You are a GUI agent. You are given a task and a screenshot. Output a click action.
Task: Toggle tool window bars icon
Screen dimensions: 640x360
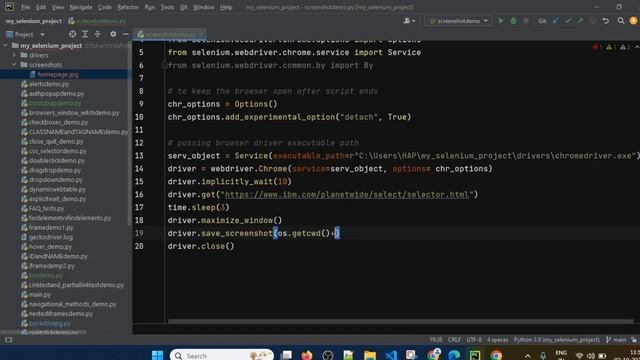8,340
